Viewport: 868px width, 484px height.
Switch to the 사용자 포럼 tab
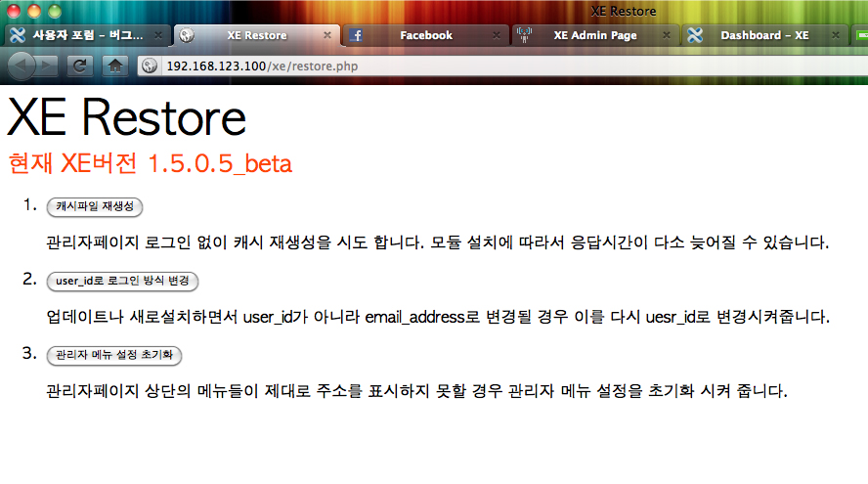87,35
